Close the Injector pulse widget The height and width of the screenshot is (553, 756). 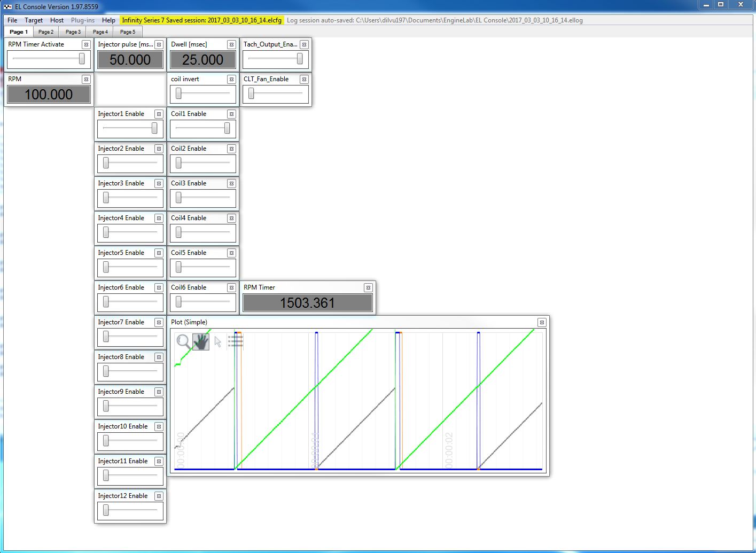[x=159, y=44]
